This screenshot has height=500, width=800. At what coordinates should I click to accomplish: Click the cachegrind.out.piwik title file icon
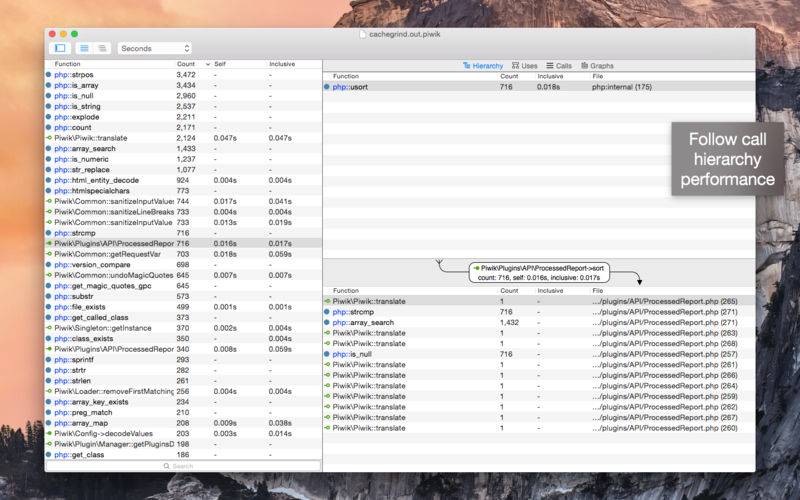[363, 34]
